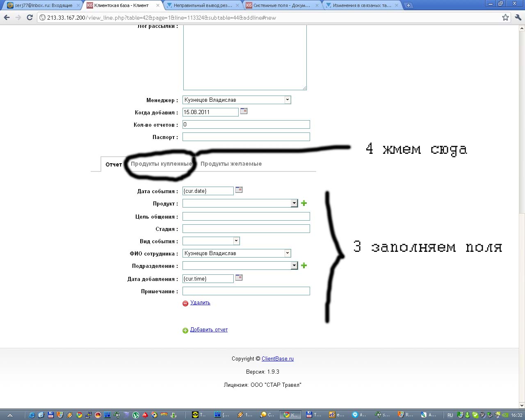Open new browser tab button
This screenshot has height=420, width=525.
click(408, 5)
